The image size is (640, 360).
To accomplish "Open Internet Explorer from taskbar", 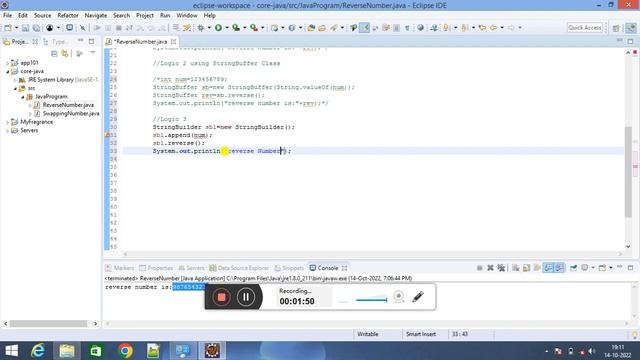I will (x=38, y=351).
